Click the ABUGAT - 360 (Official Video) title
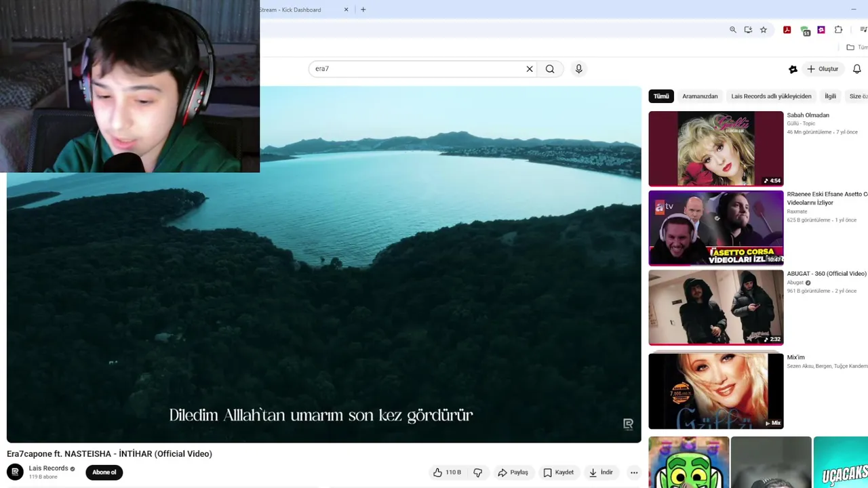Image resolution: width=868 pixels, height=488 pixels. (827, 274)
